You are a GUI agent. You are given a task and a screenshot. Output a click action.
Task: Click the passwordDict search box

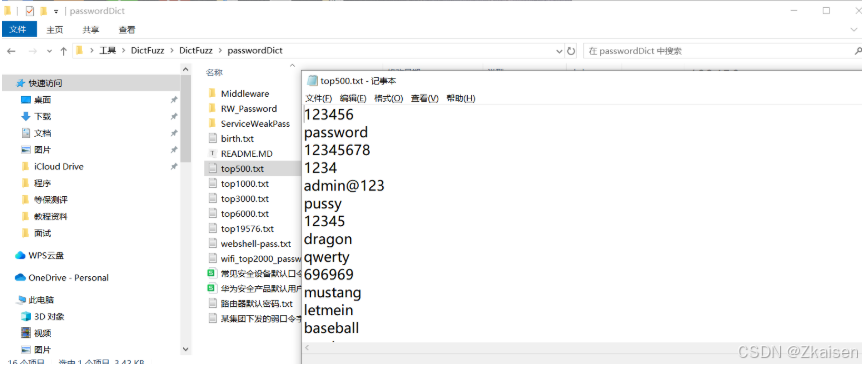tap(718, 51)
